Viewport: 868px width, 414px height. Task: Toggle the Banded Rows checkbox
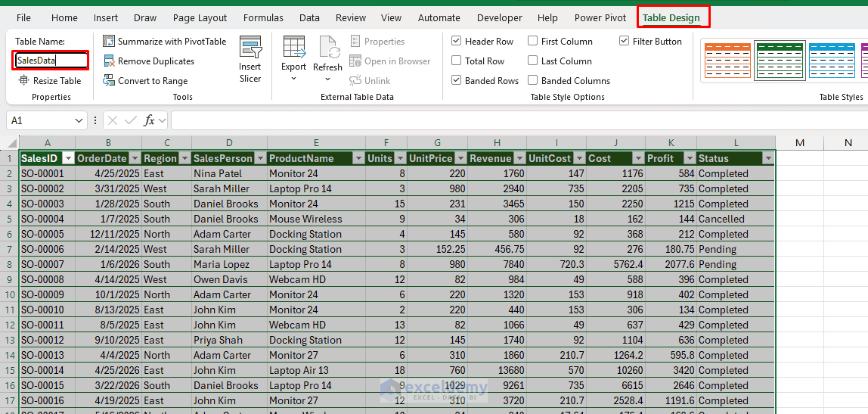(x=457, y=81)
